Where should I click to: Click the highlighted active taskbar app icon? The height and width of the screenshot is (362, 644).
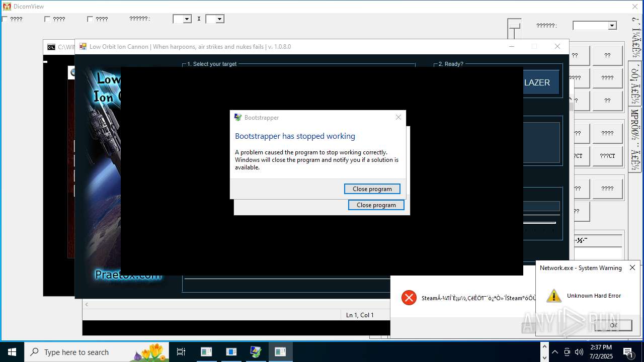click(280, 352)
